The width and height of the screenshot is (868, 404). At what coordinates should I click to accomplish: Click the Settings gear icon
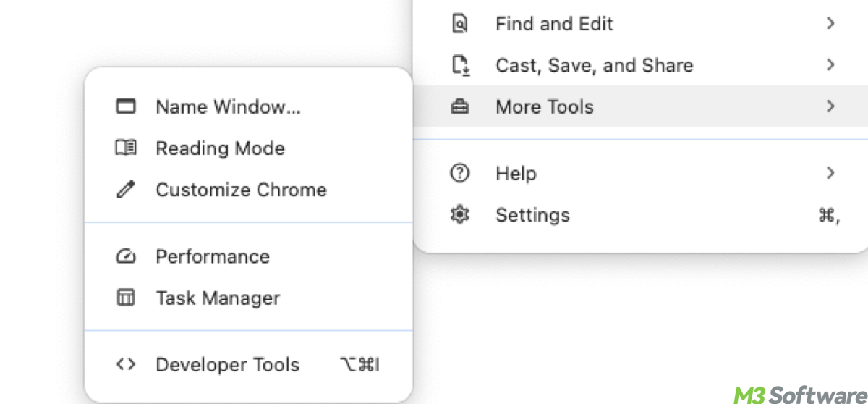460,214
